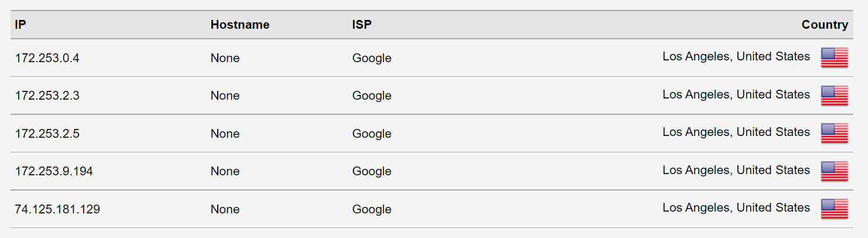Click the Hostname column header
The height and width of the screenshot is (238, 868).
(x=240, y=25)
